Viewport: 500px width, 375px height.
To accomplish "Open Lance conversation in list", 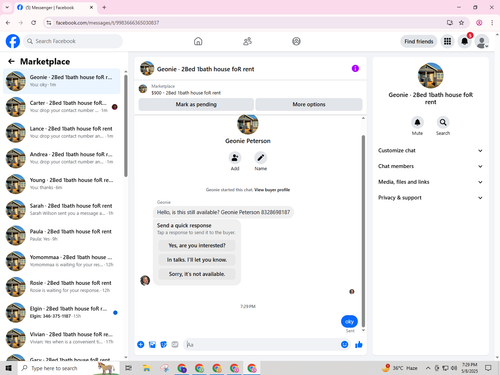I will (62, 132).
